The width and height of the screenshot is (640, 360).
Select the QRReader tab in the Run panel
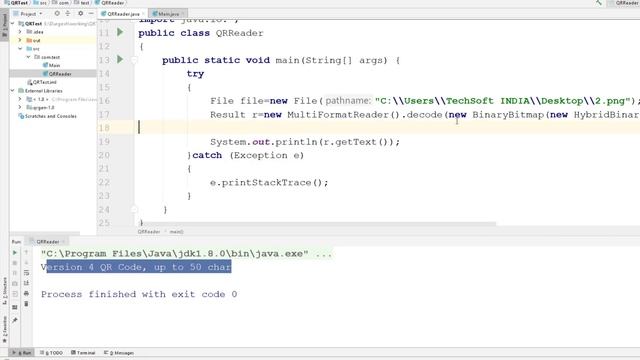tap(48, 242)
